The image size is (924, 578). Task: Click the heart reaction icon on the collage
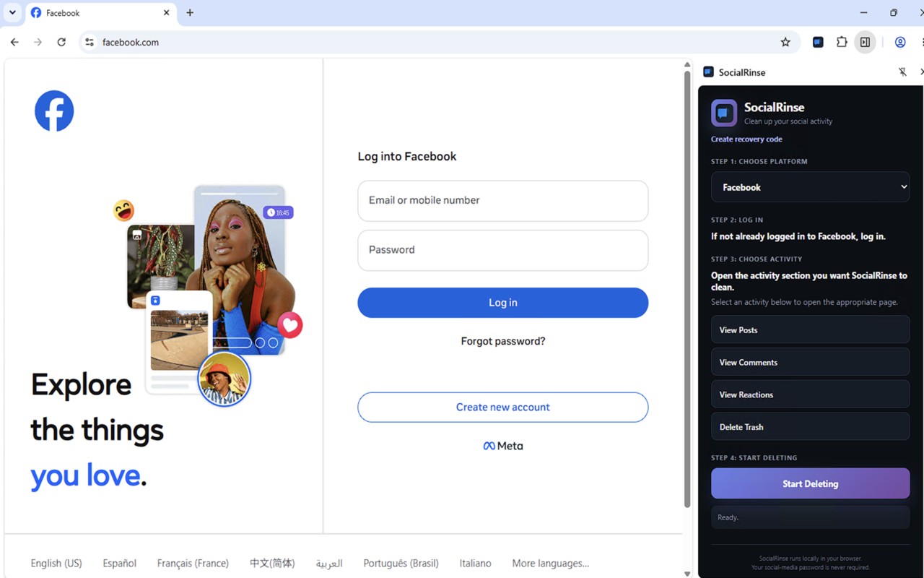click(290, 325)
